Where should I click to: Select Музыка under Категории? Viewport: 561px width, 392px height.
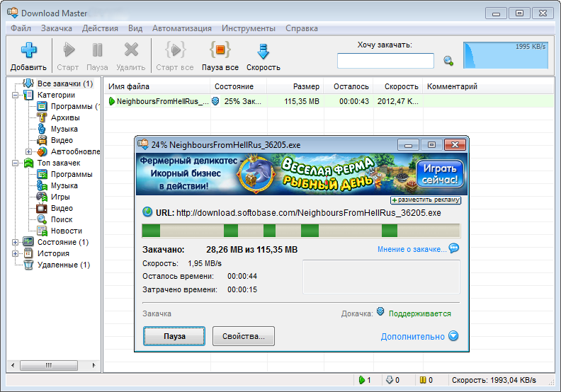[64, 129]
